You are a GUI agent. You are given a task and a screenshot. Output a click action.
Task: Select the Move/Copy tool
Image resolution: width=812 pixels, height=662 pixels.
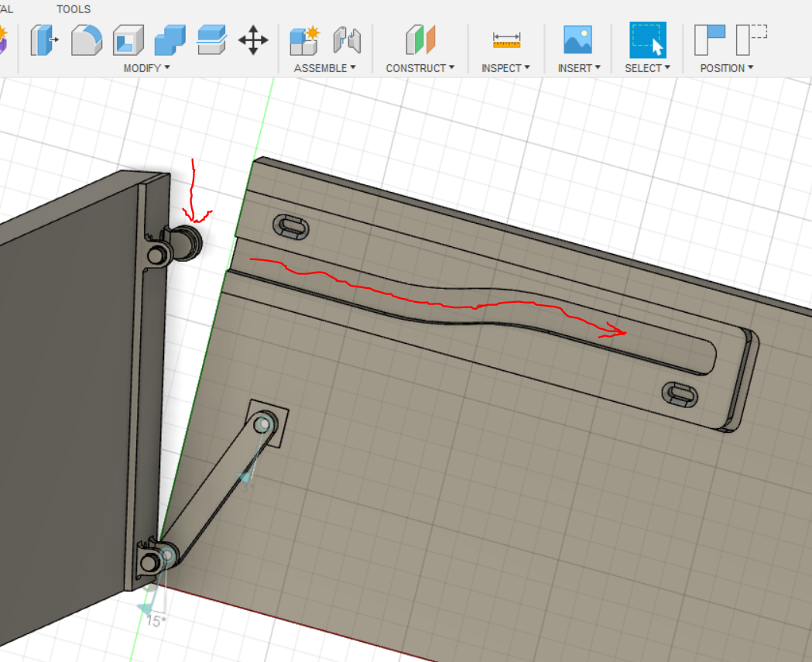coord(254,40)
